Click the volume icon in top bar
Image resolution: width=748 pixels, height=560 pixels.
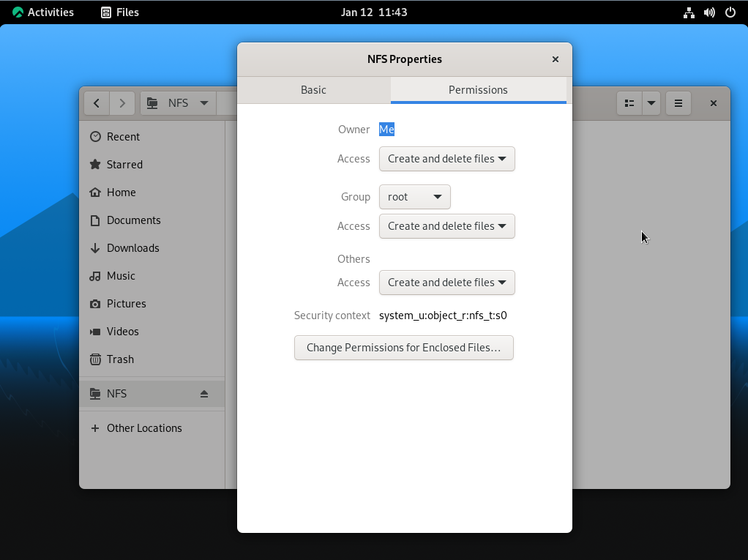pyautogui.click(x=709, y=12)
